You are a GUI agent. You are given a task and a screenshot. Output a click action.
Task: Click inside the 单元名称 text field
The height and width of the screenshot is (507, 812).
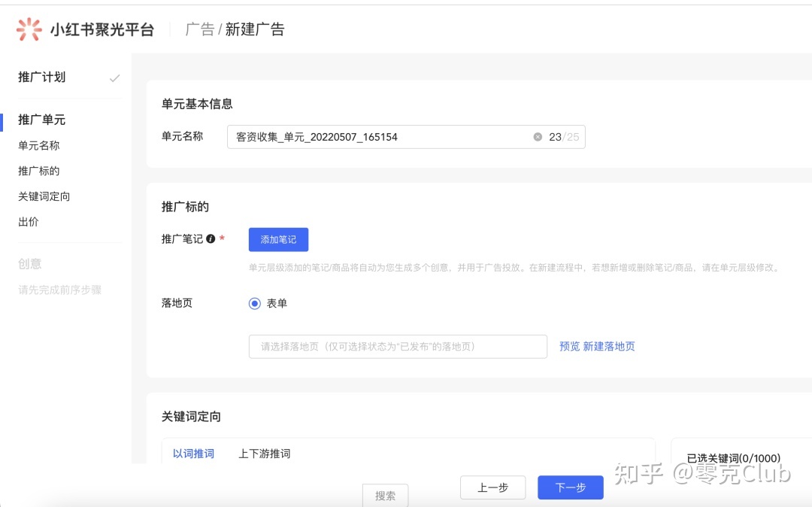coord(376,136)
